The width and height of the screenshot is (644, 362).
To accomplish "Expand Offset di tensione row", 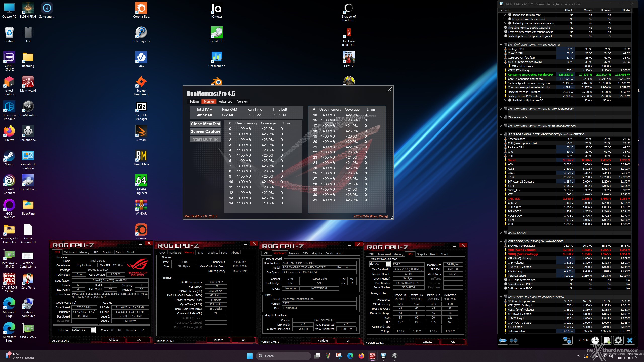I will click(x=505, y=66).
